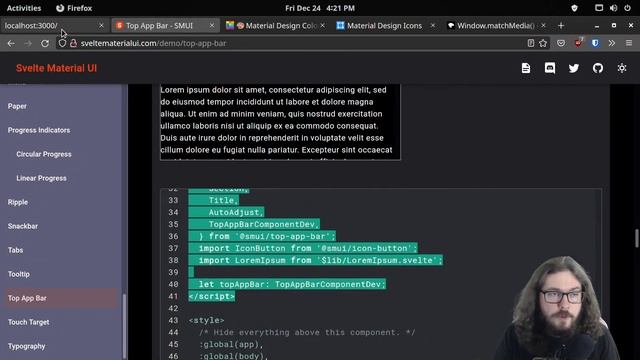Click the volume speaker icon in top bar
The image size is (640, 360).
613,8
